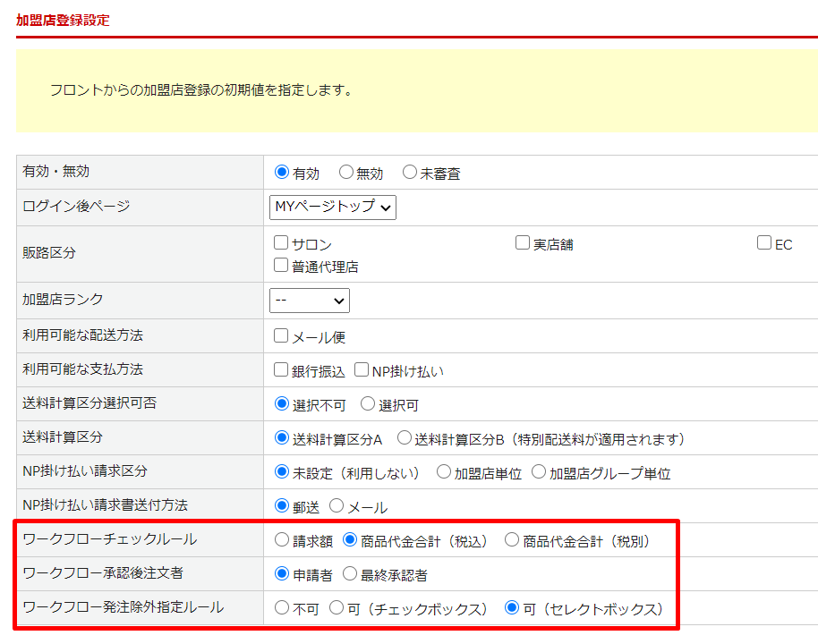Image resolution: width=818 pixels, height=644 pixels.
Task: Select メール as invoice delivery method
Action: click(337, 506)
